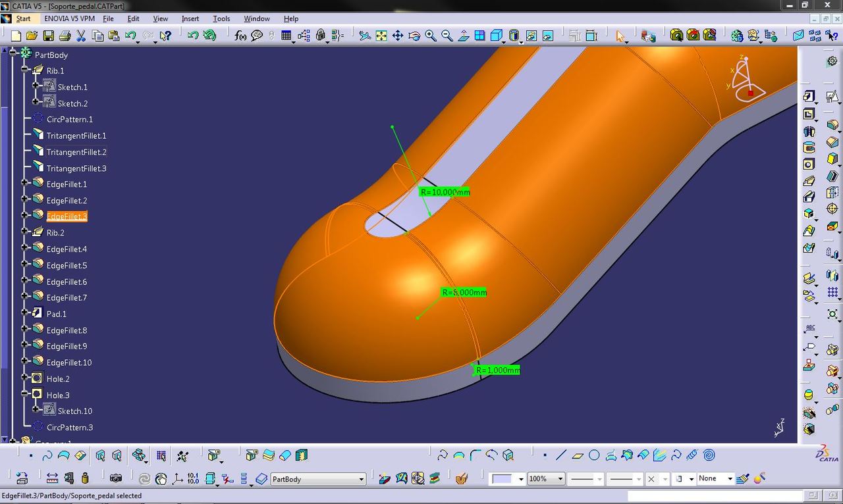This screenshot has height=504, width=843.
Task: Click the Open file folder icon
Action: tap(32, 36)
